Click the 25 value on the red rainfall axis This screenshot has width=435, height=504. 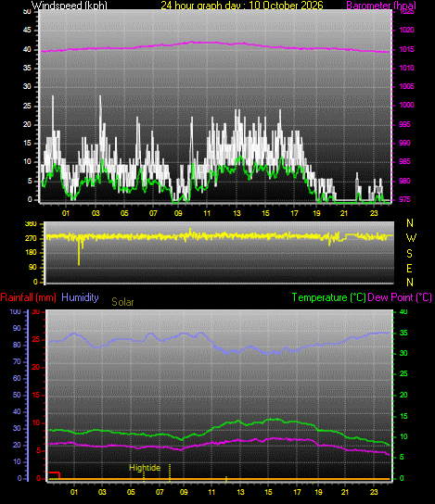pos(36,340)
